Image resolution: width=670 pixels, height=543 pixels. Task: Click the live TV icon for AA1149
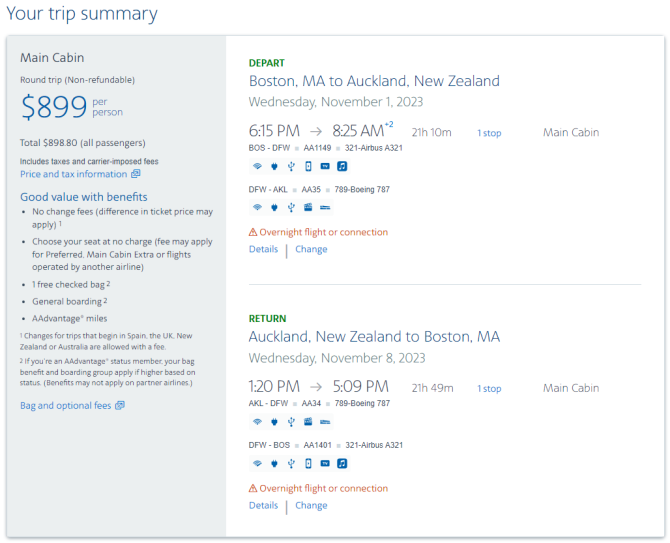[x=325, y=166]
